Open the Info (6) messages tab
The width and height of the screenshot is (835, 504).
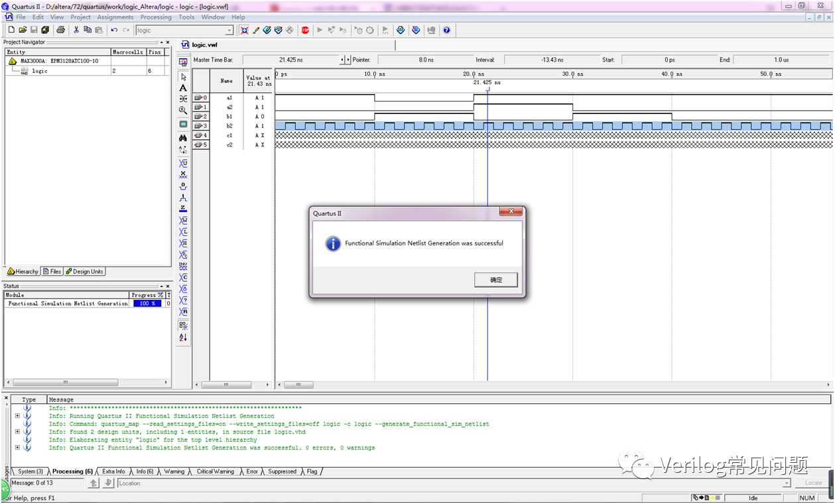pos(145,472)
